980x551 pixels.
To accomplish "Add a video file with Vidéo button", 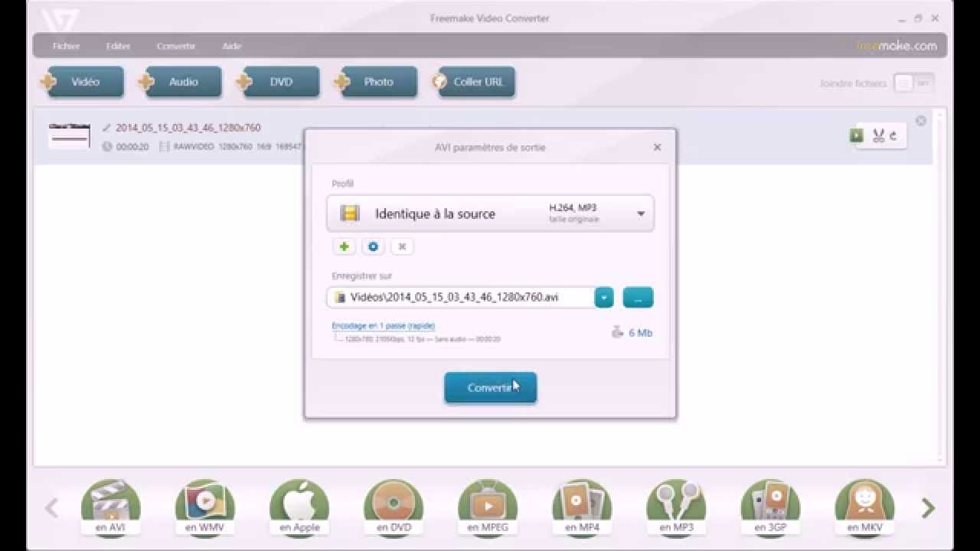I will 84,82.
